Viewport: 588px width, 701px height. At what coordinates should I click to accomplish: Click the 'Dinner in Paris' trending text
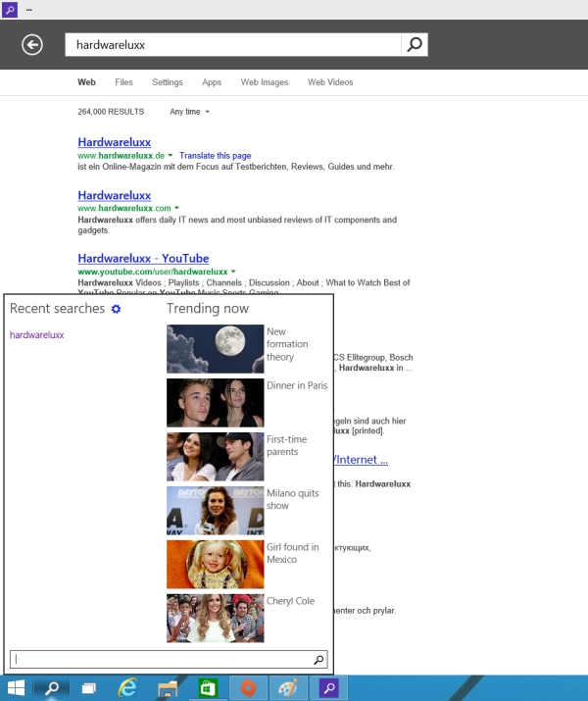[x=297, y=385]
